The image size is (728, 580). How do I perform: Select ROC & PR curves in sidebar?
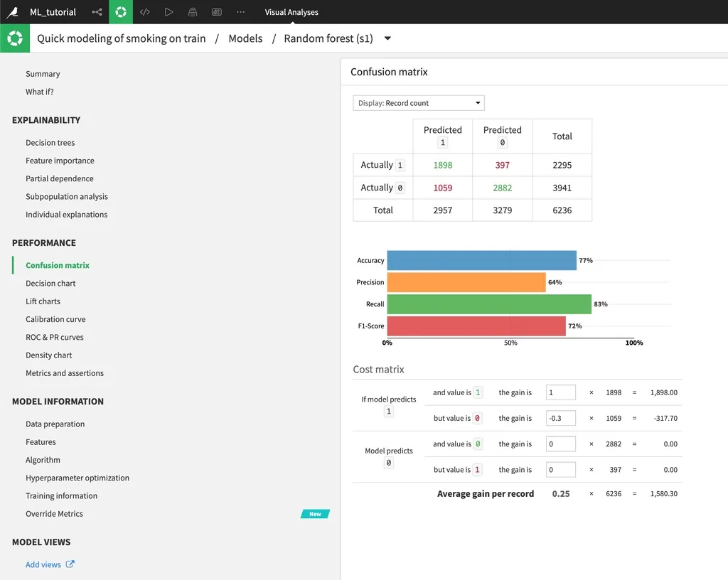(x=55, y=337)
